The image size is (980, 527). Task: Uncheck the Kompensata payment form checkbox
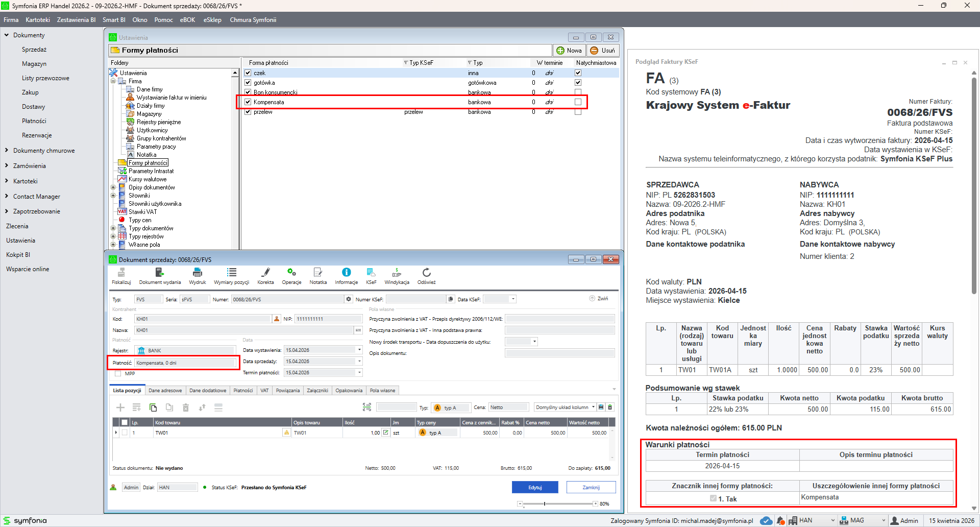[x=248, y=102]
